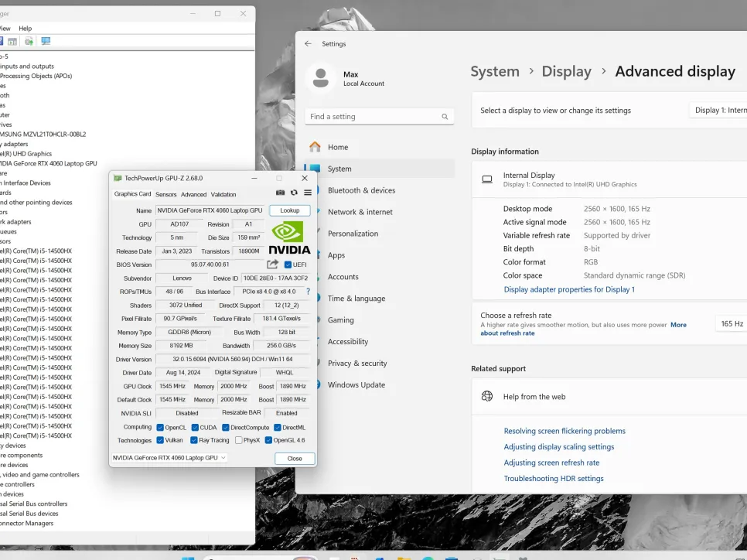Click the Bus Interface question mark icon
The width and height of the screenshot is (747, 560).
308,292
